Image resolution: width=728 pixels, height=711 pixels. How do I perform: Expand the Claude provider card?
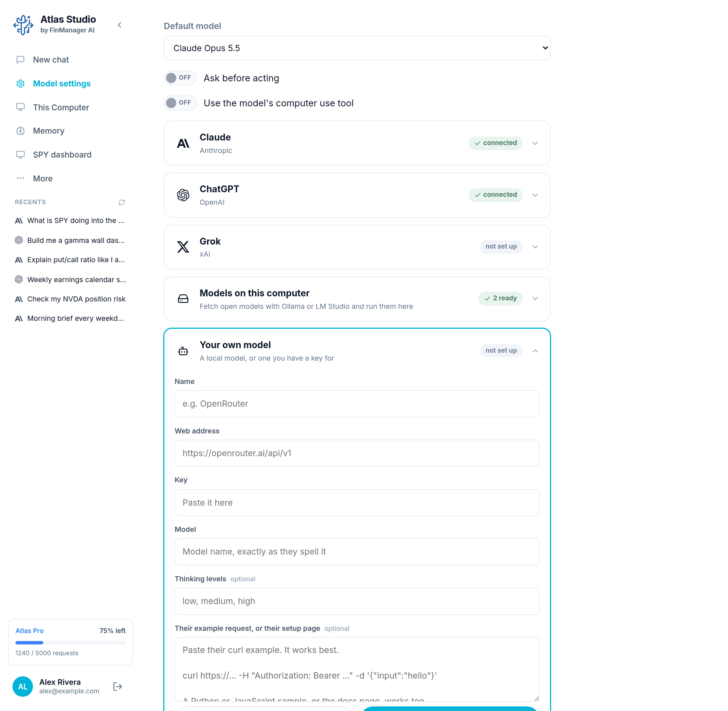(x=535, y=143)
